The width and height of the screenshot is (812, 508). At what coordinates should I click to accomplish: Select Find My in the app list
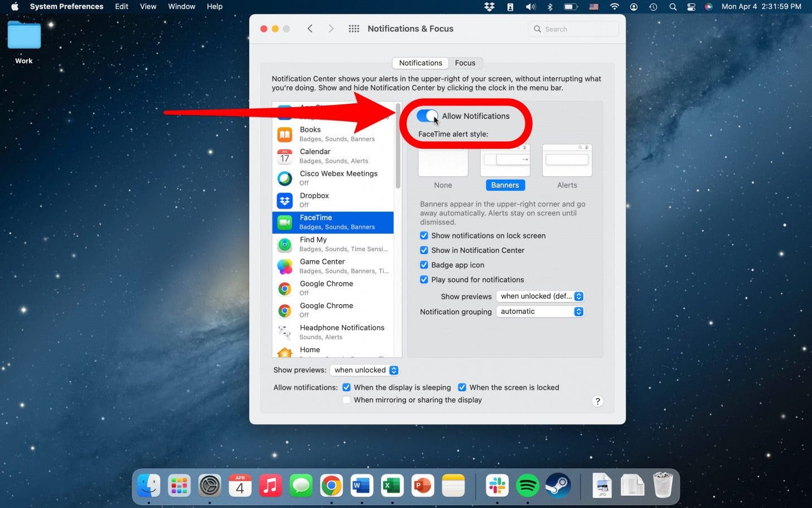(333, 244)
